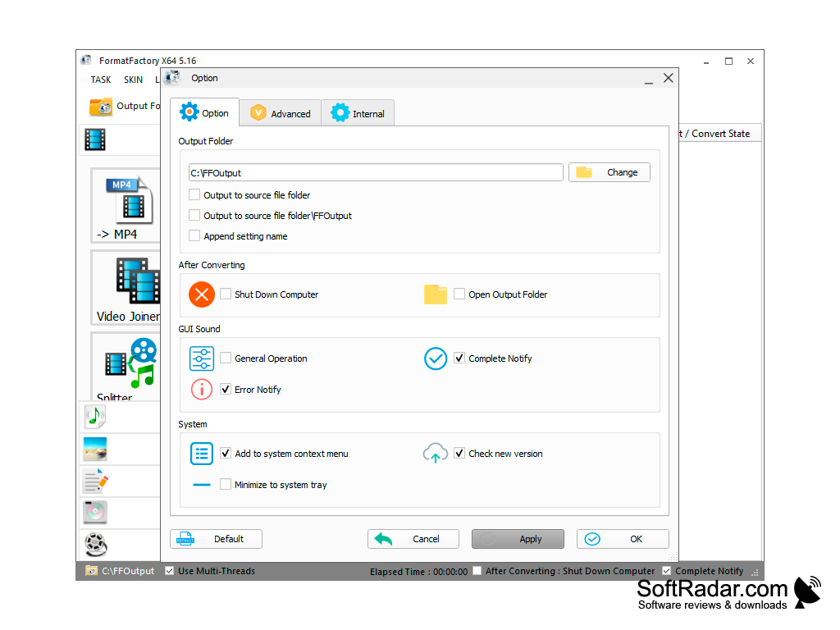
Task: Click the Check new version cloud icon
Action: [436, 453]
